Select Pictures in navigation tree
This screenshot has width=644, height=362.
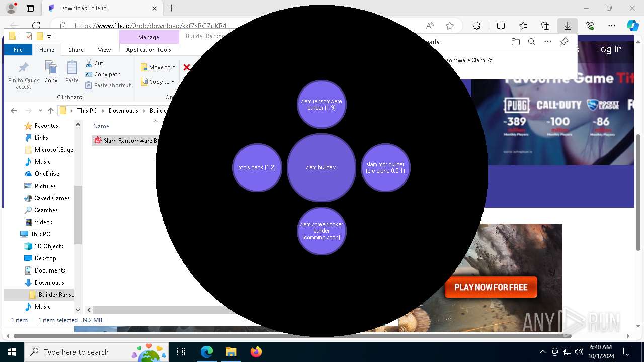click(x=45, y=186)
